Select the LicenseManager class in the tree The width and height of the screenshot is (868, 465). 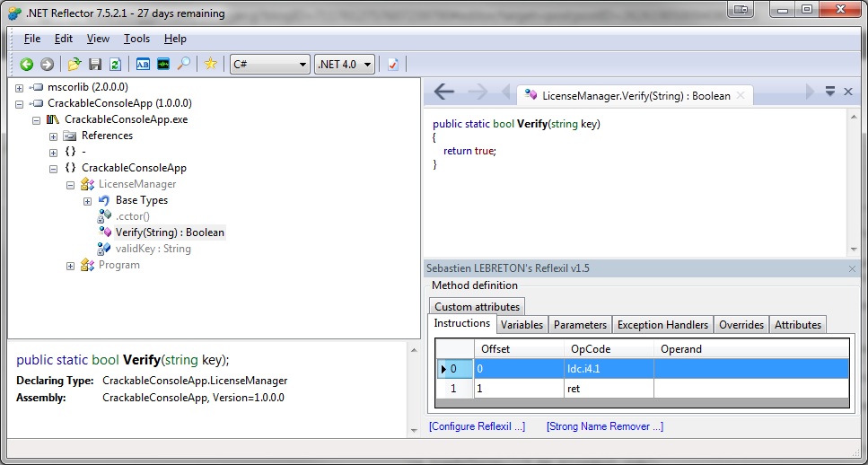click(x=137, y=184)
